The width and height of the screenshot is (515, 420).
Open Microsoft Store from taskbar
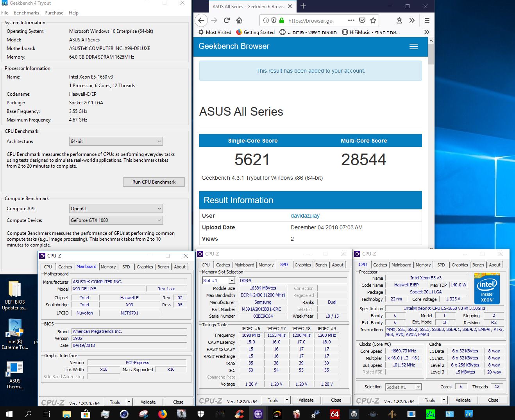[x=86, y=414]
